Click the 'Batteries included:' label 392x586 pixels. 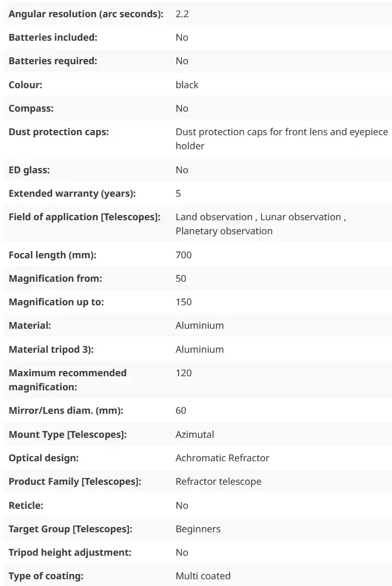53,38
